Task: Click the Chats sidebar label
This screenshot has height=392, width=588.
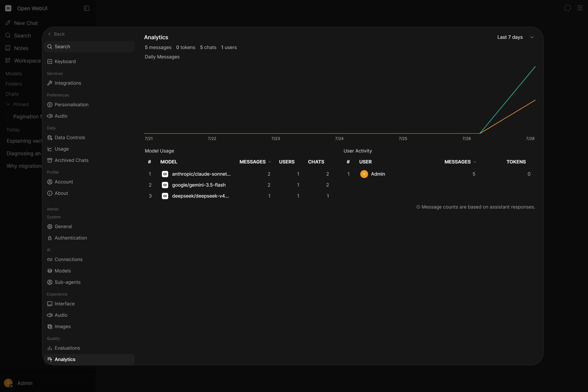Action: pos(12,94)
